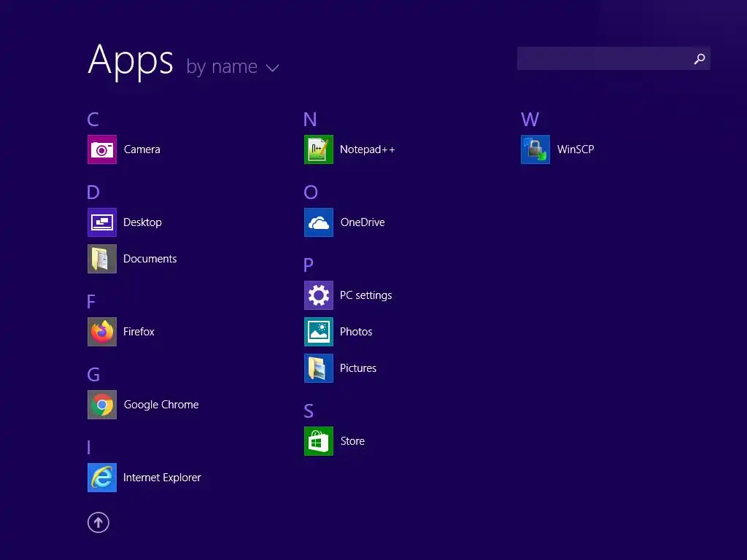Click the 'Documents' label text

[x=150, y=259]
